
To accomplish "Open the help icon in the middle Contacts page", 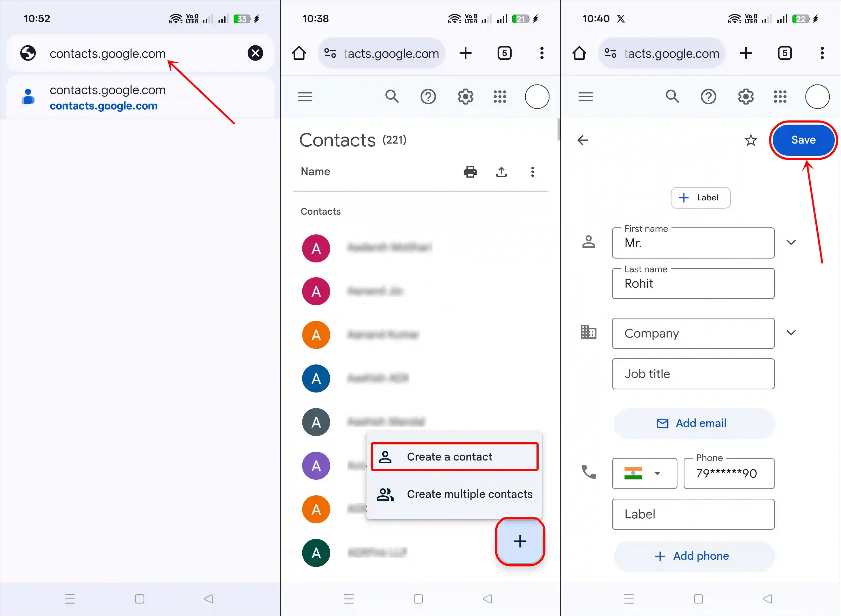I will (428, 97).
